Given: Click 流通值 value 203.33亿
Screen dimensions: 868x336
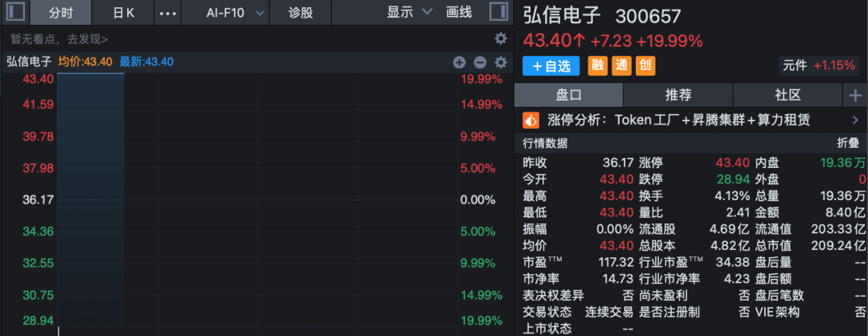Looking at the screenshot, I should [837, 228].
